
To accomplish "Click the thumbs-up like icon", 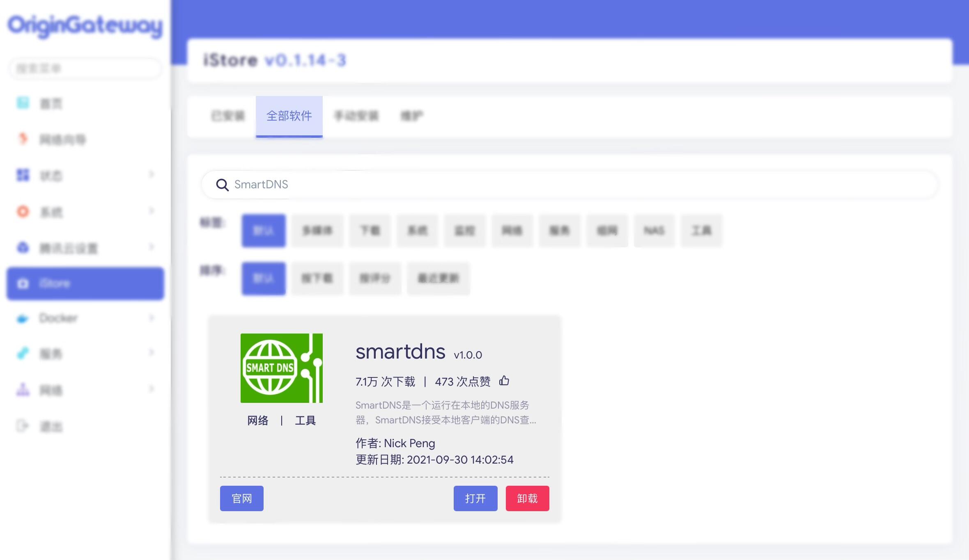I will [504, 381].
